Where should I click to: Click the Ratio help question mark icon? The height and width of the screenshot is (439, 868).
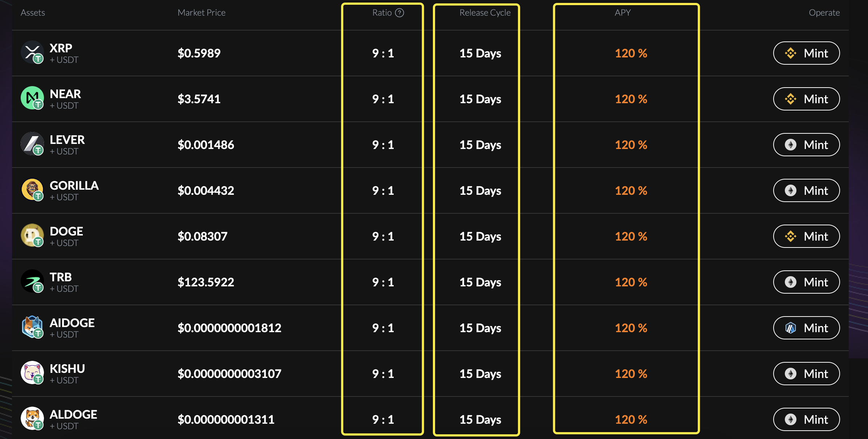(399, 13)
